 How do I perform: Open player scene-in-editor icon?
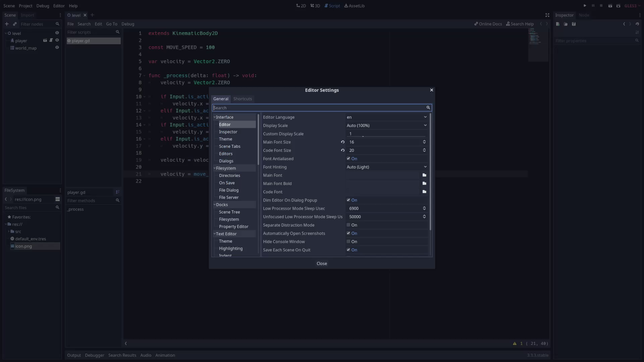pos(45,40)
